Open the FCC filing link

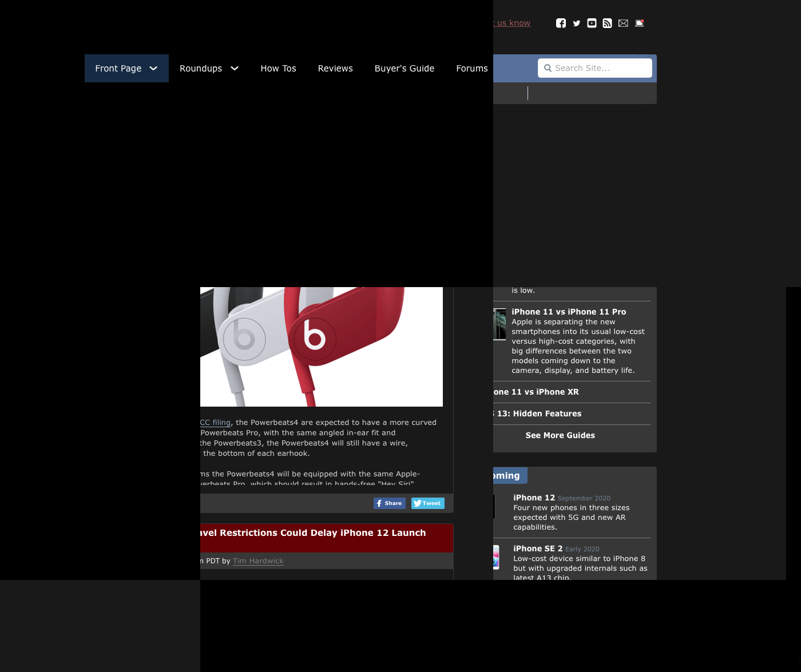click(x=215, y=423)
